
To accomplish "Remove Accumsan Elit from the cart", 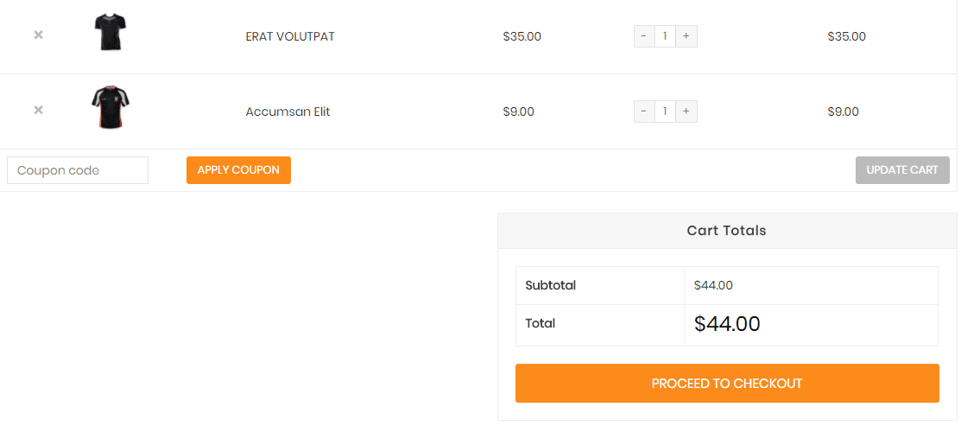I will [x=38, y=110].
